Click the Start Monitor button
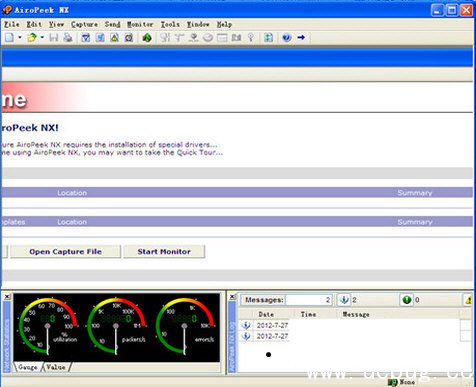476x387 pixels. coord(164,252)
